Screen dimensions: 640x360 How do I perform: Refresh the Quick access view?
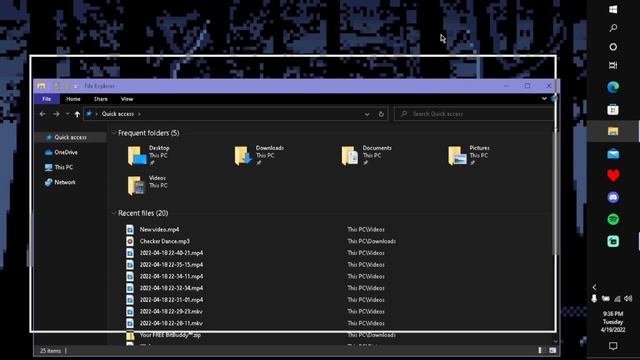(381, 114)
